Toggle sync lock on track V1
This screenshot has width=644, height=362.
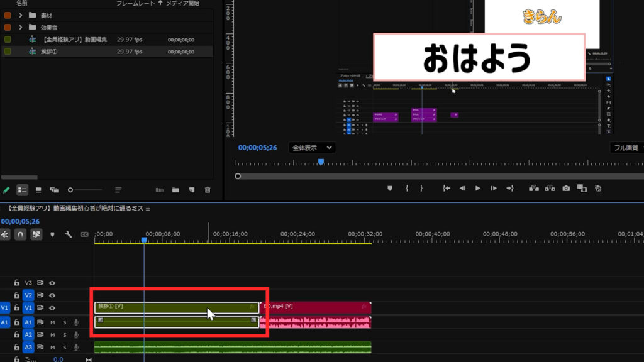pyautogui.click(x=40, y=307)
